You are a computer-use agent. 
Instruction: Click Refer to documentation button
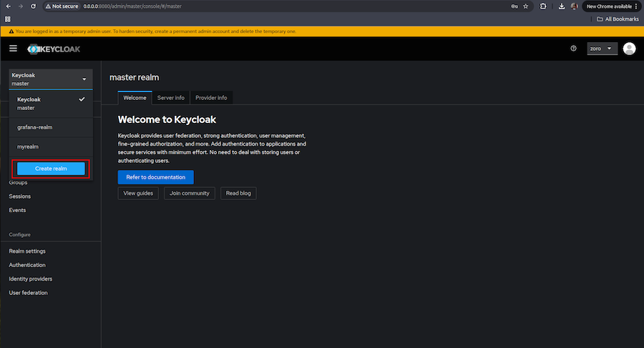[156, 177]
